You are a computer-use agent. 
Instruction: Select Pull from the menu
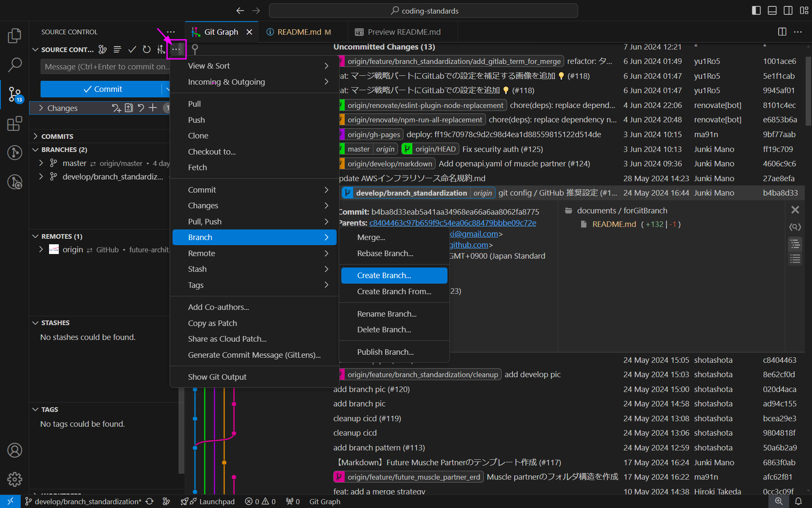(255, 104)
